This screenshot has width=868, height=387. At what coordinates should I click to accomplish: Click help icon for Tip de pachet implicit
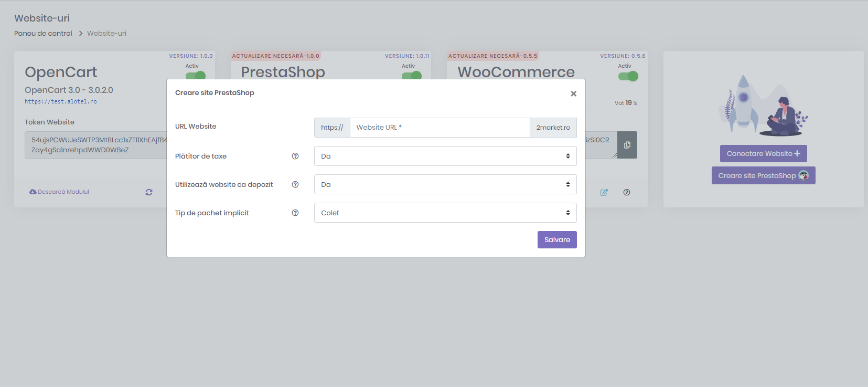point(295,213)
